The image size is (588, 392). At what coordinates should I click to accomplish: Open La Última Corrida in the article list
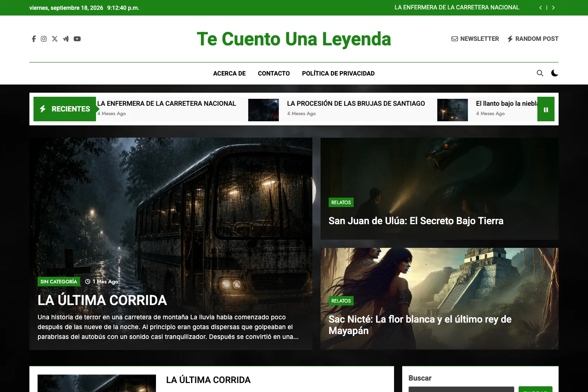click(208, 380)
